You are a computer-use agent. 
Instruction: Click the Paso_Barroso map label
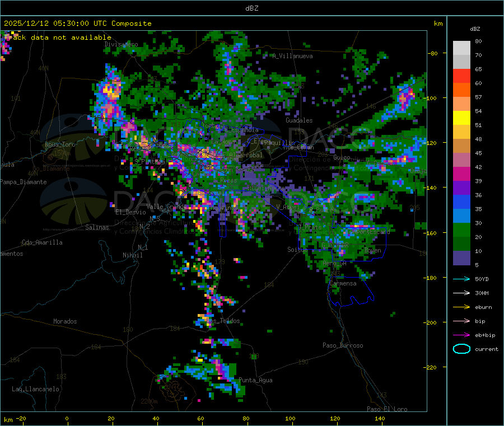click(x=343, y=345)
